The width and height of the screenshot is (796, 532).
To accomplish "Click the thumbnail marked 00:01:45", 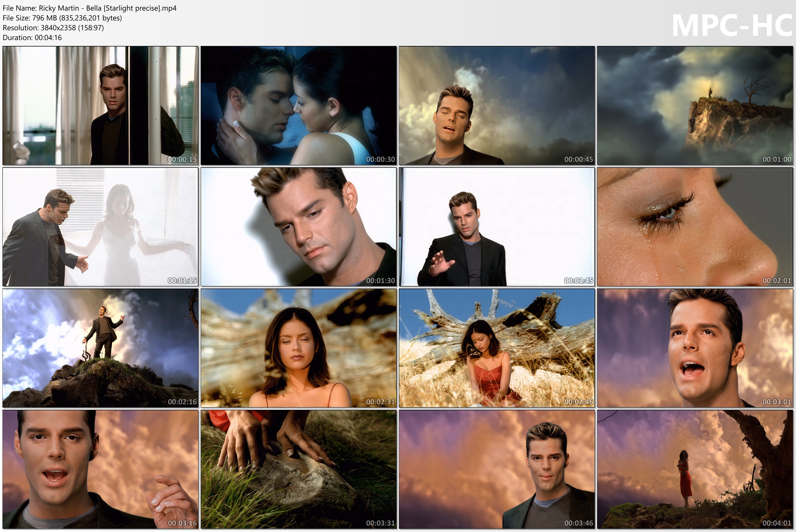I will point(497,227).
